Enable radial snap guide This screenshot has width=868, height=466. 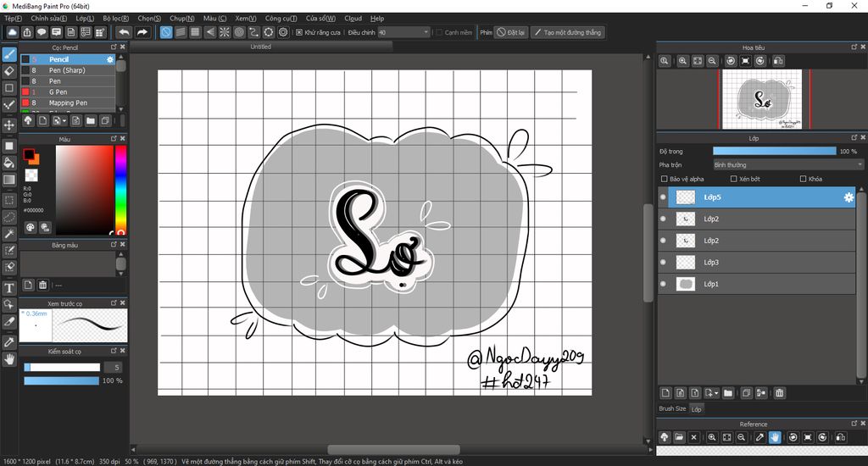coord(224,33)
